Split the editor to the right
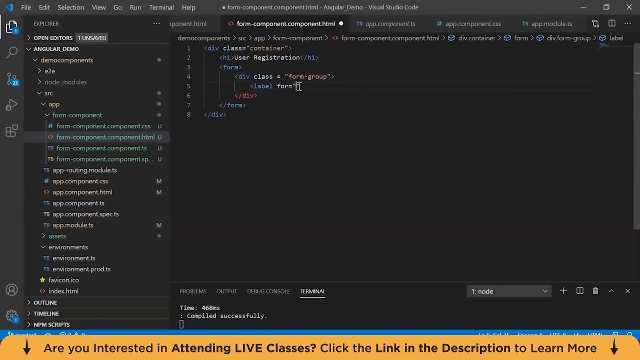Viewport: 640px width, 360px height. 611,24
